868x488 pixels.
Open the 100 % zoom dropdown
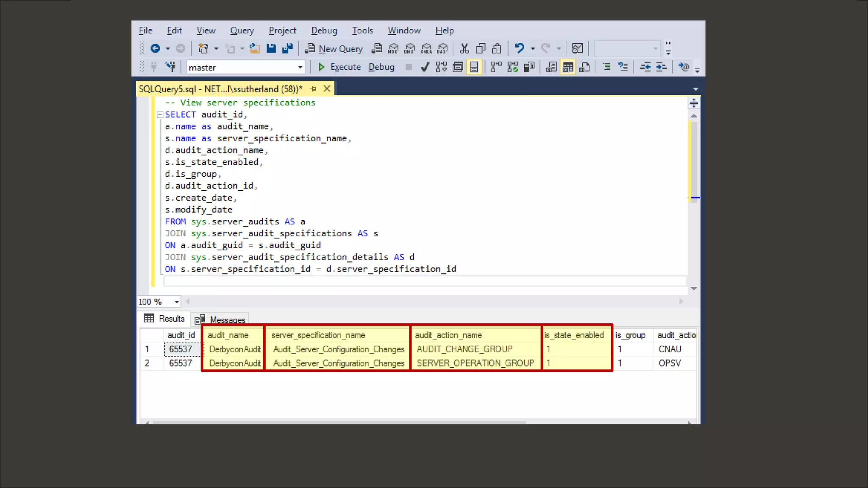(x=176, y=302)
